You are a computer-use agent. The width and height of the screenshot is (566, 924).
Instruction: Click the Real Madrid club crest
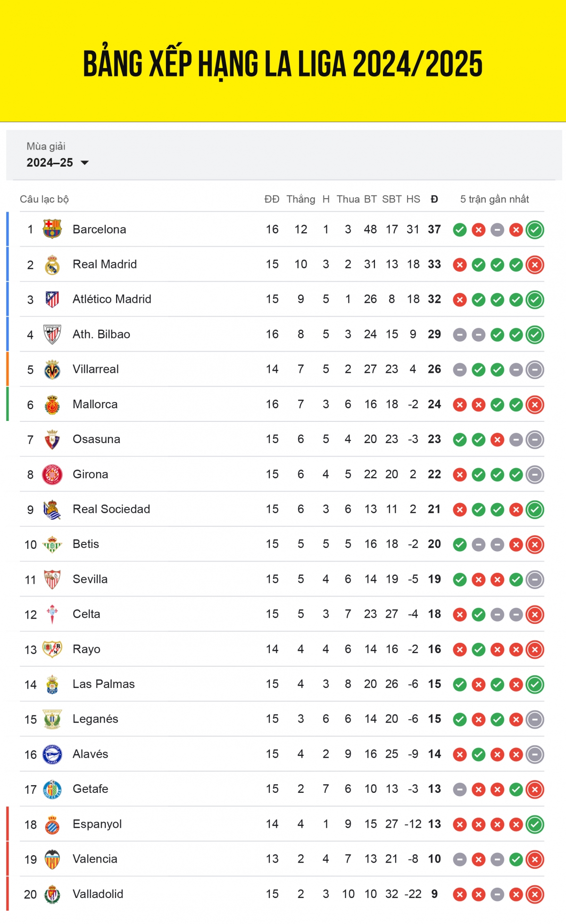pyautogui.click(x=52, y=264)
